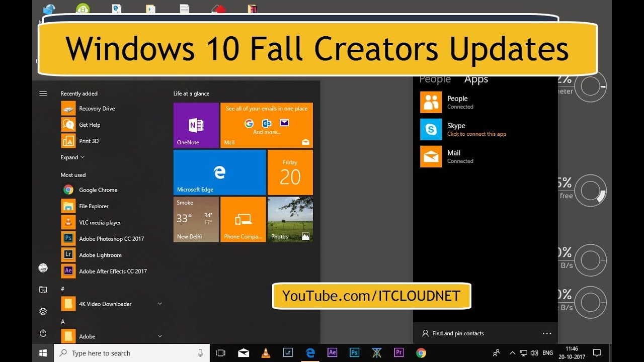The width and height of the screenshot is (644, 362).
Task: Open the Mail live tile
Action: 267,125
